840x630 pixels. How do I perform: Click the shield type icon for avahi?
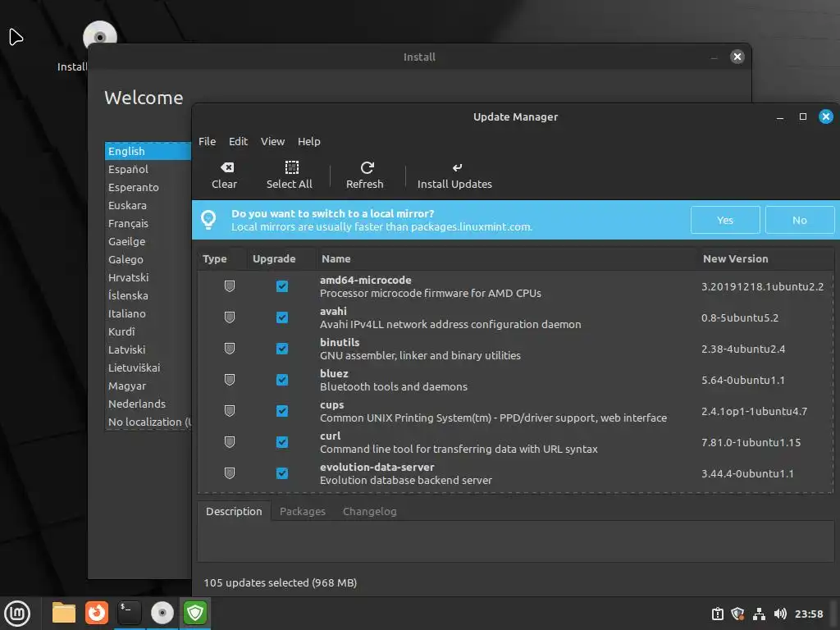point(230,317)
